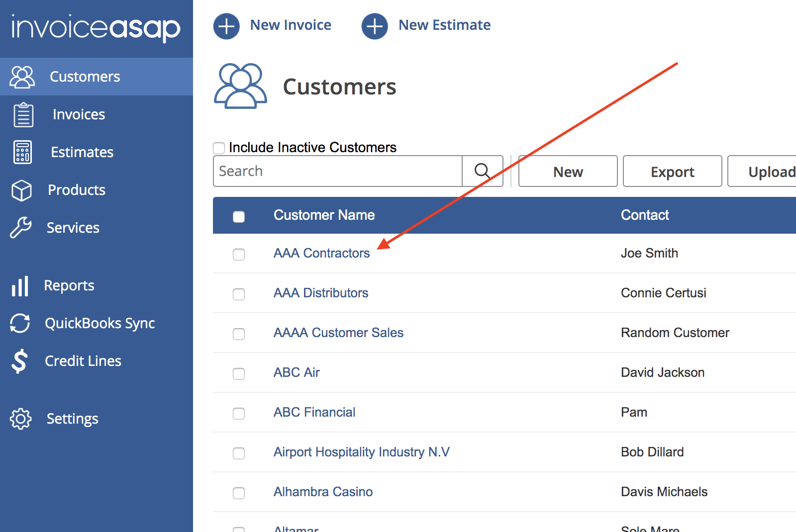Open Estimates via calculator icon

point(22,152)
